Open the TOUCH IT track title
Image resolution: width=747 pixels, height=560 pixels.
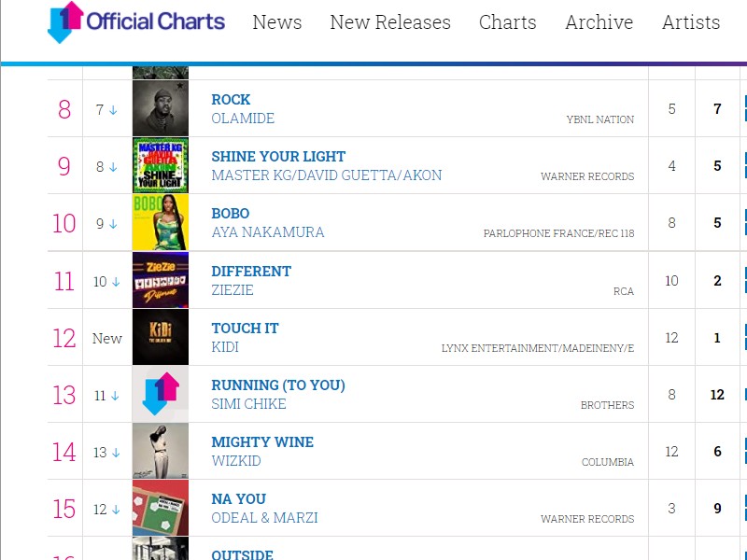tap(245, 329)
